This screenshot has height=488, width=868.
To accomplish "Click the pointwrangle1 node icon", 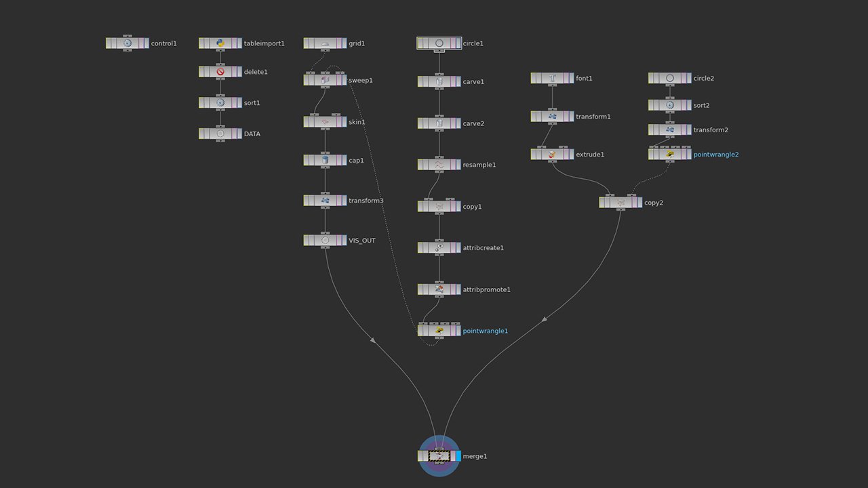I will [439, 331].
